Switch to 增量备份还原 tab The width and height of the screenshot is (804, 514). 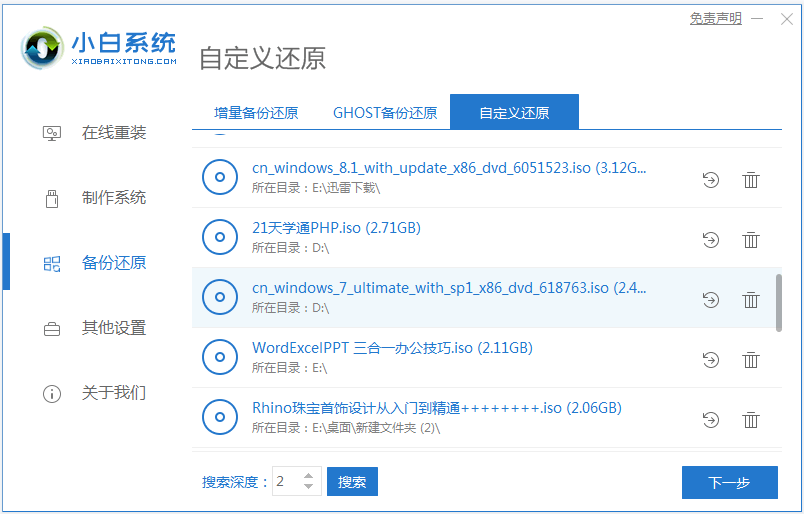click(x=256, y=113)
